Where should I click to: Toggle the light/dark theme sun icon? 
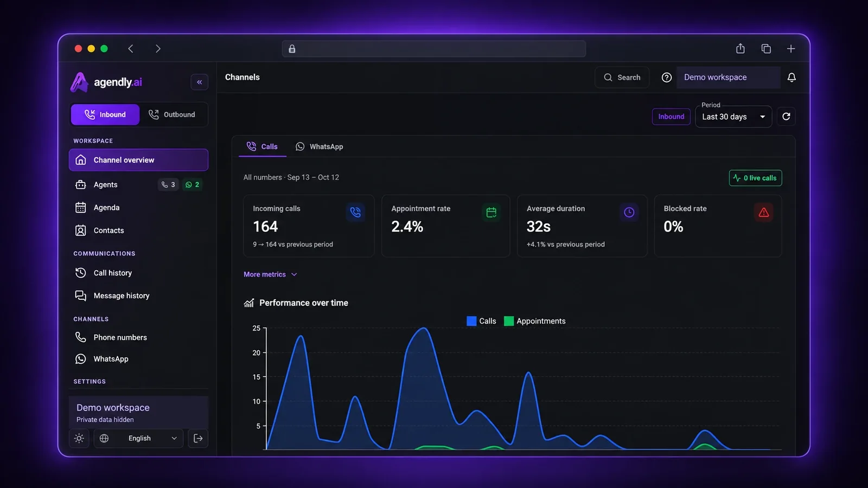79,438
